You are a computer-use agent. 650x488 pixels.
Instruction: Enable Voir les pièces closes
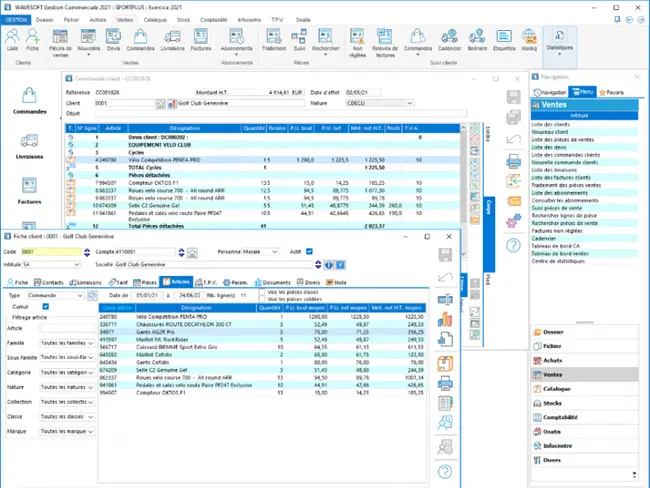pos(262,292)
